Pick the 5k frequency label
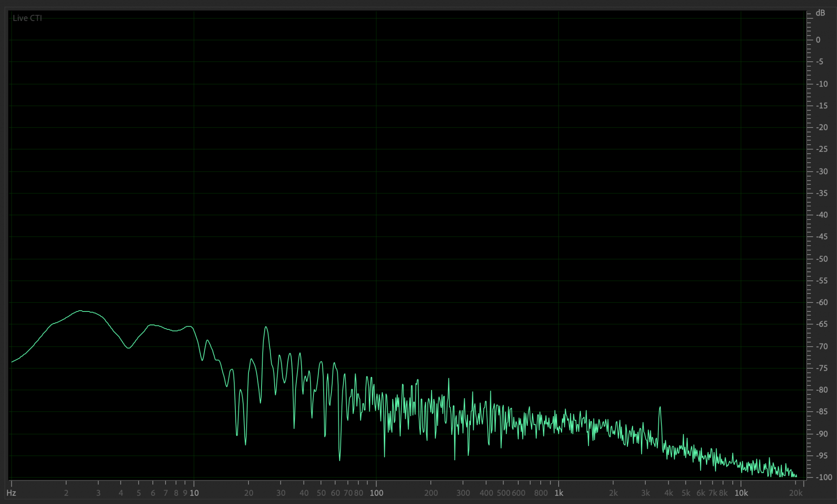The width and height of the screenshot is (837, 504). coord(686,493)
